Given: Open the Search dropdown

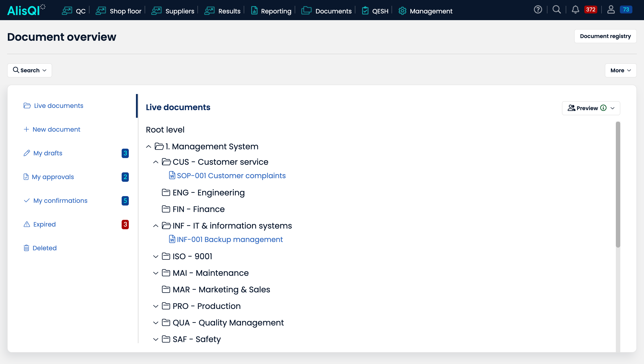Looking at the screenshot, I should [x=30, y=70].
